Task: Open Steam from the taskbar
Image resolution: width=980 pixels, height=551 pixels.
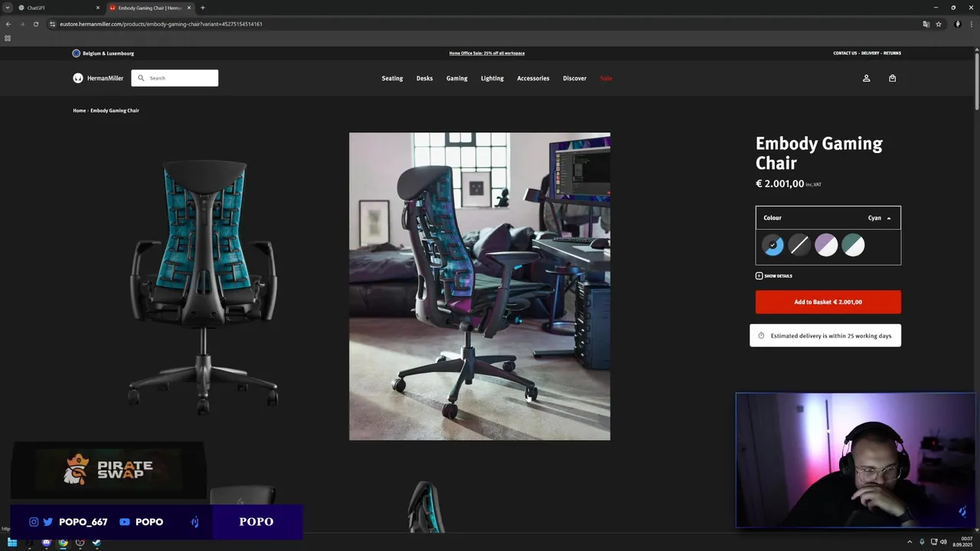Action: tap(96, 543)
